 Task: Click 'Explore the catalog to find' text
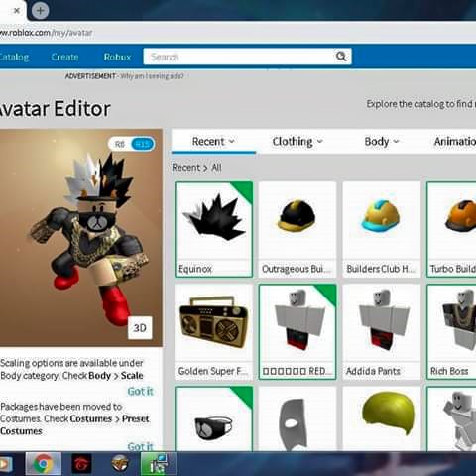click(420, 104)
